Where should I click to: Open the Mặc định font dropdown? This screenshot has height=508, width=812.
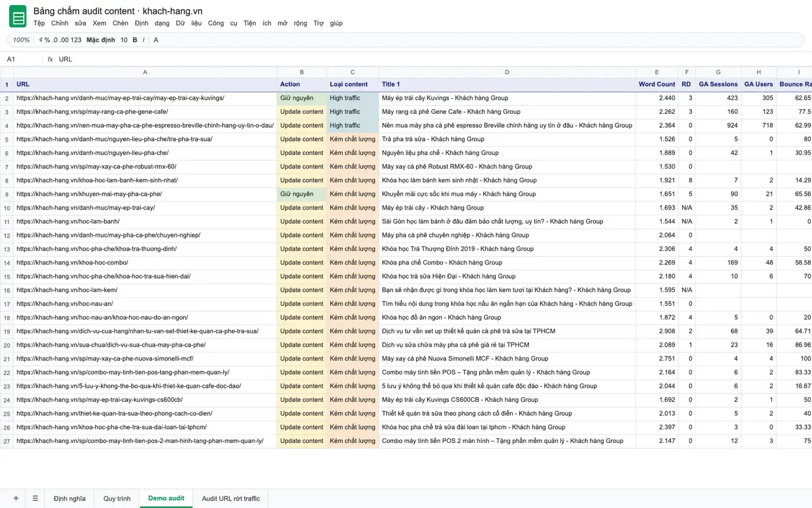tap(101, 40)
